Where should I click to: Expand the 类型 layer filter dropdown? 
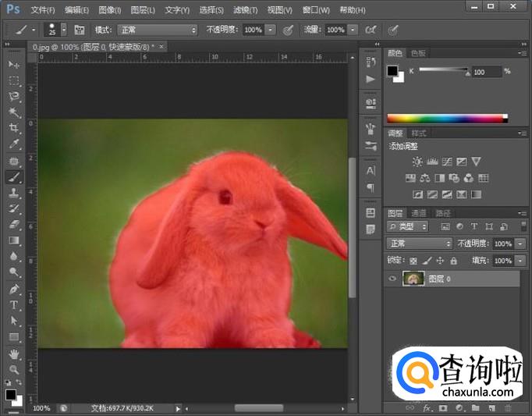408,226
